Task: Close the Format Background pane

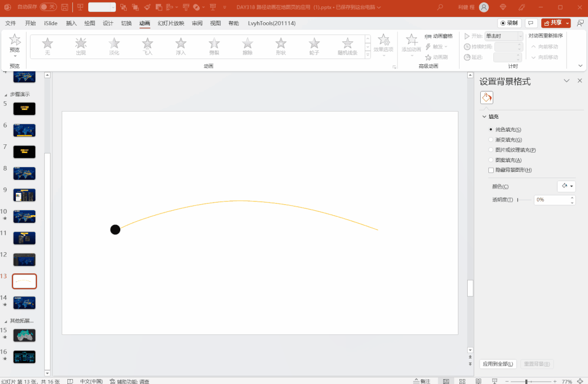Action: tap(580, 81)
